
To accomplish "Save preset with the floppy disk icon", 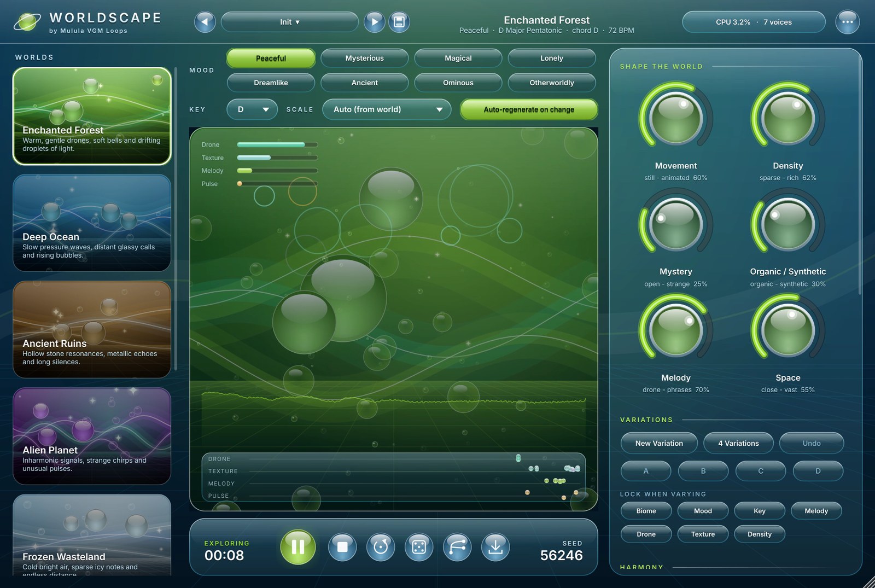I will (399, 22).
